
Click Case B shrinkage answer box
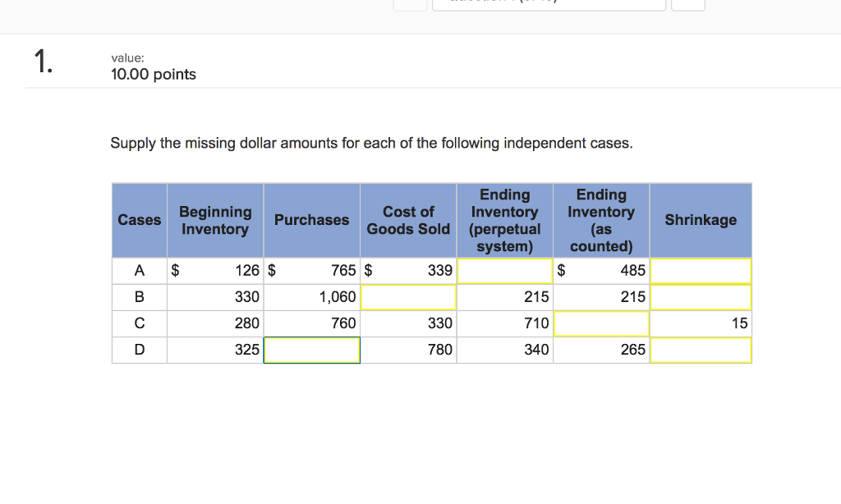701,296
